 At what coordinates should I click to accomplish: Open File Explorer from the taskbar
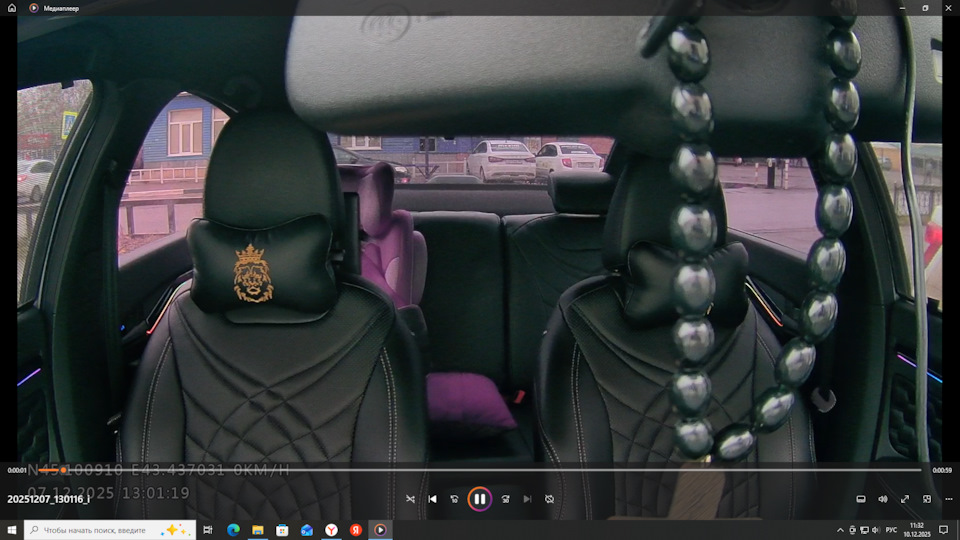click(258, 530)
